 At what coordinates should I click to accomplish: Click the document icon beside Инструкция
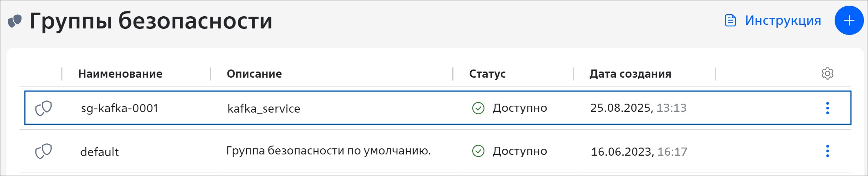[x=731, y=20]
